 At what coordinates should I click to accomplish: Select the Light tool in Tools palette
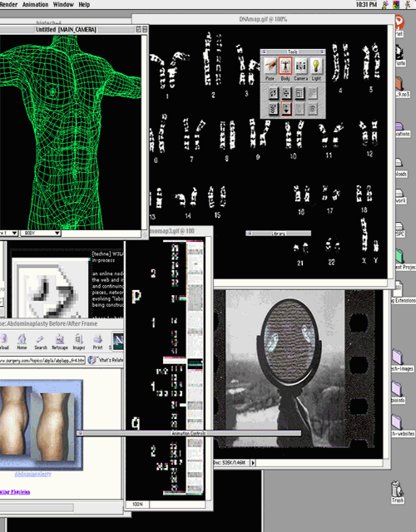[x=316, y=66]
